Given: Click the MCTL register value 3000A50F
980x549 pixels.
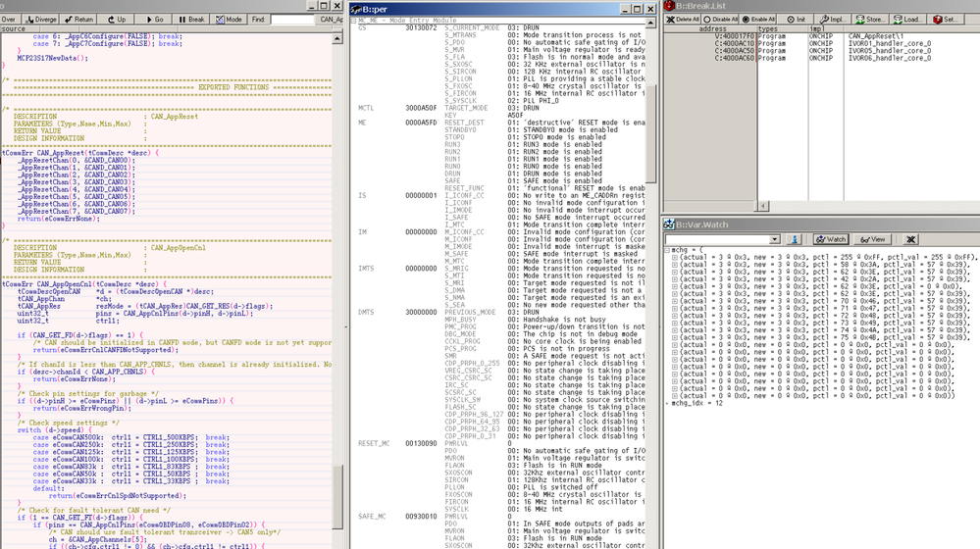Looking at the screenshot, I should 421,109.
